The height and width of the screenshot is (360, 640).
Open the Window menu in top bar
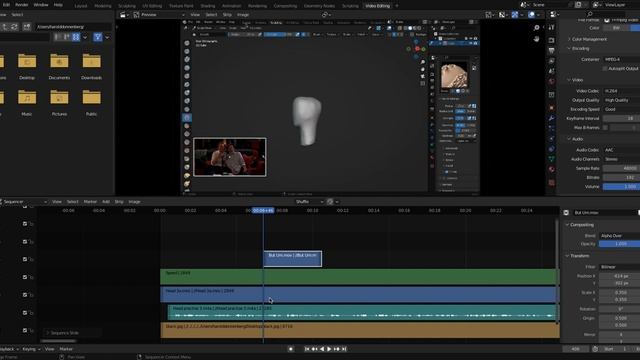pos(41,5)
